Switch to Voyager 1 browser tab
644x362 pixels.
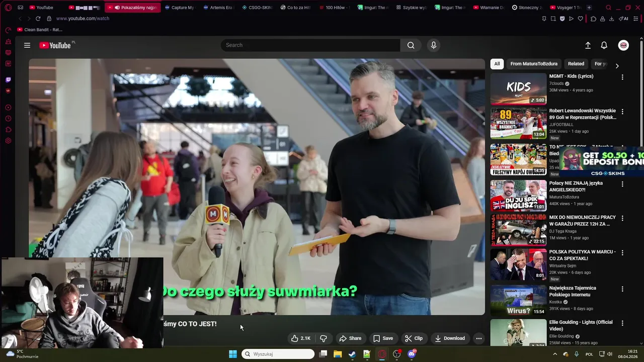point(566,8)
